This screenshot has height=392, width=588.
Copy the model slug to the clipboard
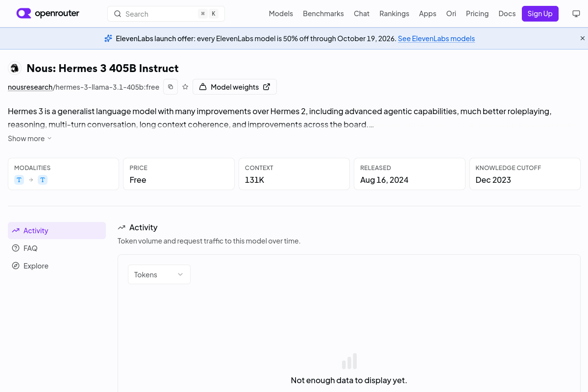point(171,87)
